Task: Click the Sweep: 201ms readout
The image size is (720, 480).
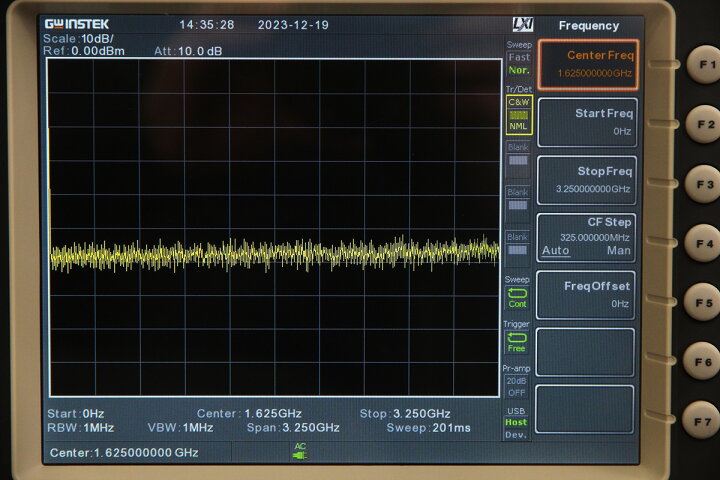Action: pos(428,428)
